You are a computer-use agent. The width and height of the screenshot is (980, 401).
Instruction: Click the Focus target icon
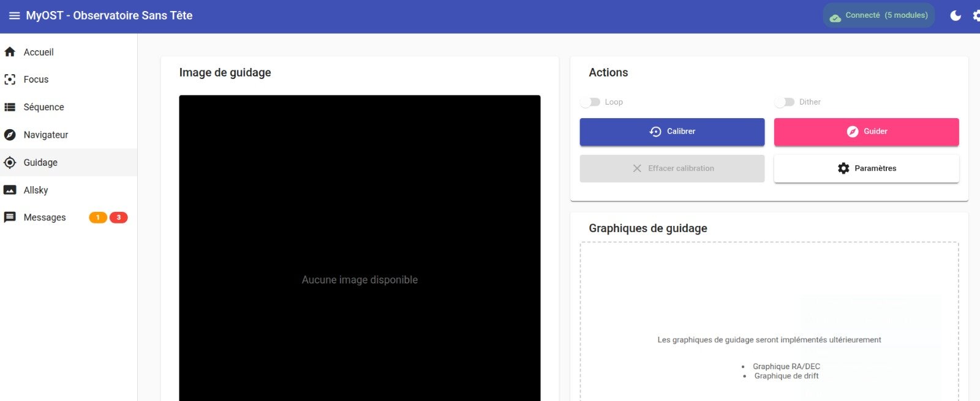(10, 80)
